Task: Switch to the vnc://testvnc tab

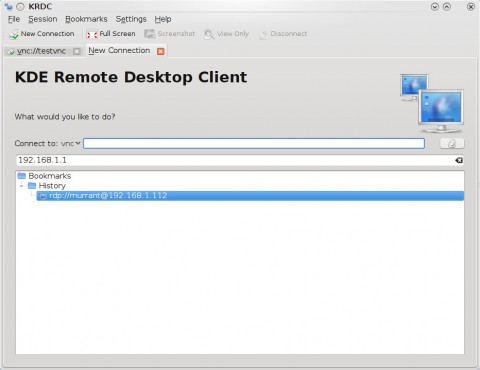Action: [41, 51]
